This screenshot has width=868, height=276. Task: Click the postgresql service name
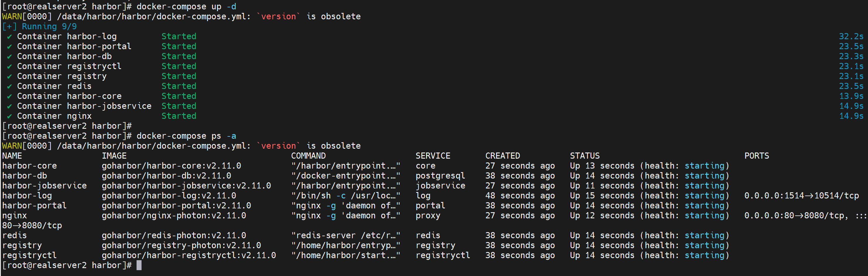pos(440,176)
